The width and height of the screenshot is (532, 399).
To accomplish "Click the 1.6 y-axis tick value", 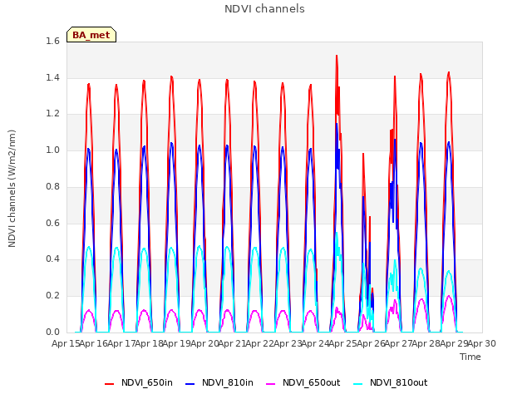I will [x=52, y=42].
